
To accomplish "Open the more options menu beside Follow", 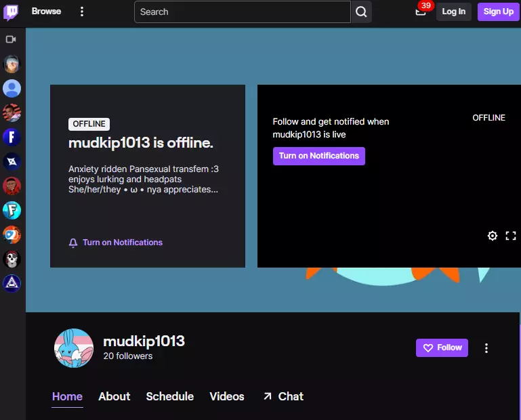I will (486, 348).
